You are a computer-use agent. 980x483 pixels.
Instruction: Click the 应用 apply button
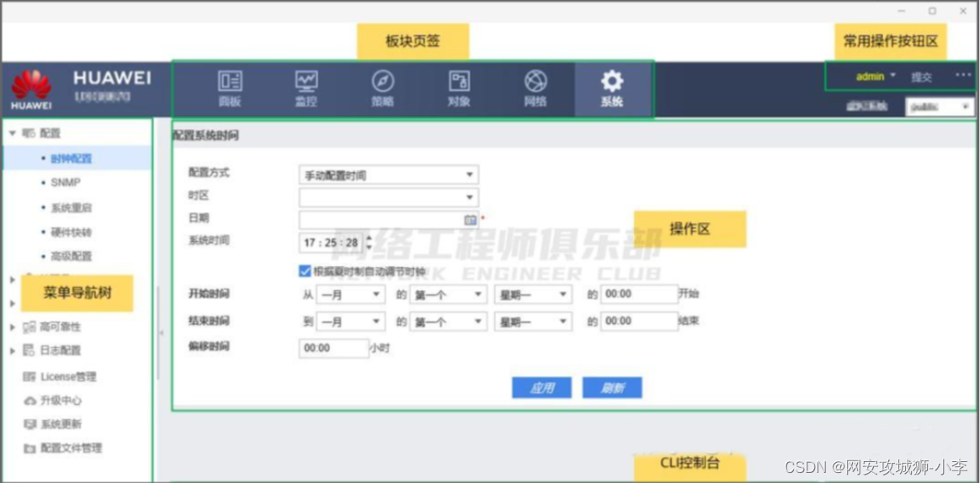(x=541, y=388)
